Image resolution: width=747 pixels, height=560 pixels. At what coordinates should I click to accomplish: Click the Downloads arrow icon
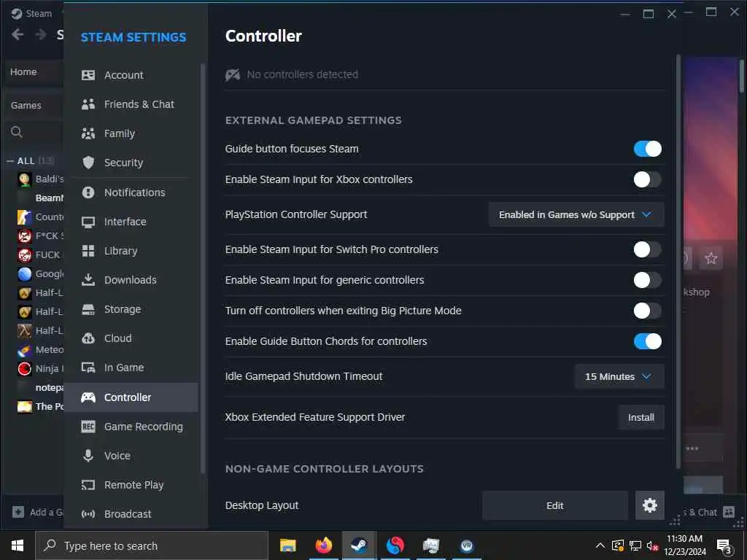pyautogui.click(x=88, y=279)
